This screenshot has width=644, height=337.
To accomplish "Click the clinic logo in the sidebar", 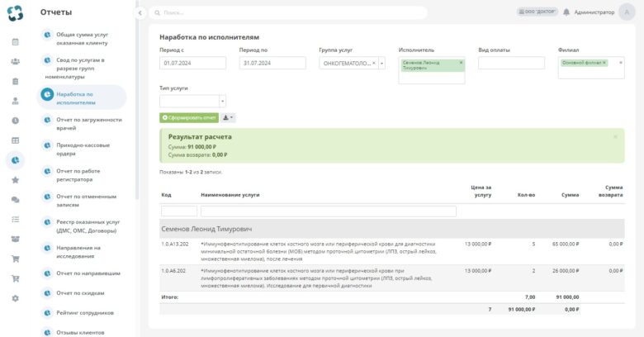I will pyautogui.click(x=15, y=12).
